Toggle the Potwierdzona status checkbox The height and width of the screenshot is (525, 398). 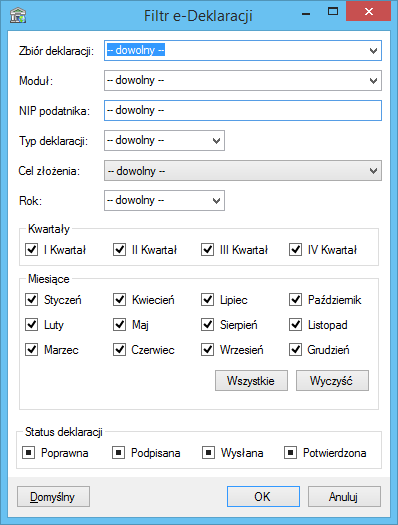tap(291, 453)
